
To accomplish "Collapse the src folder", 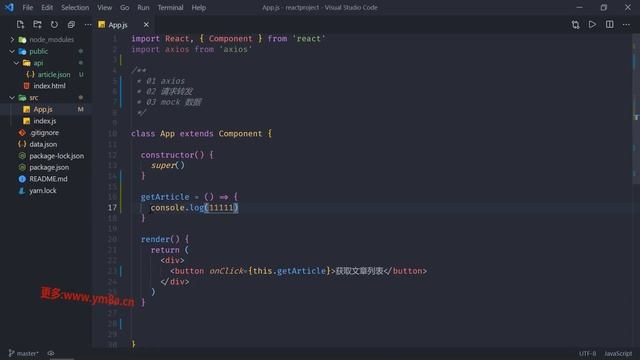I will (12, 98).
